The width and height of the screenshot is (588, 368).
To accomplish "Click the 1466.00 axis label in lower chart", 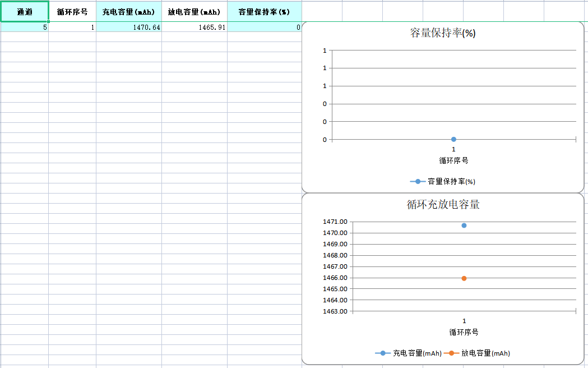I will (335, 278).
